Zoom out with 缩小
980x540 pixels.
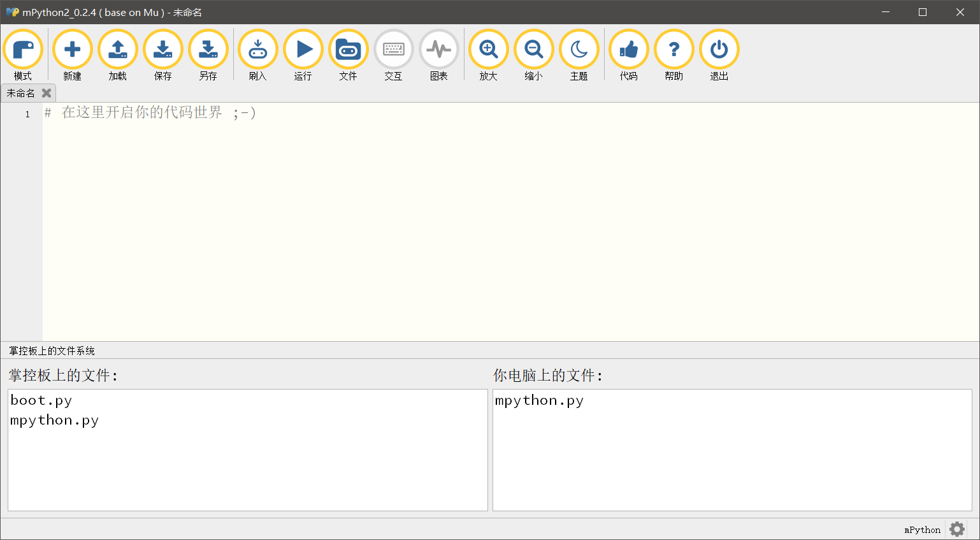click(534, 55)
